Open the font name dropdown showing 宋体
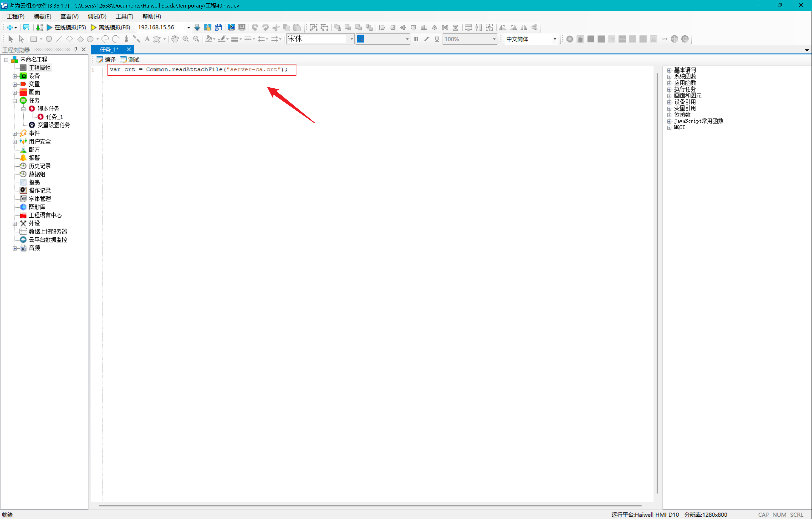812x519 pixels. coord(352,39)
